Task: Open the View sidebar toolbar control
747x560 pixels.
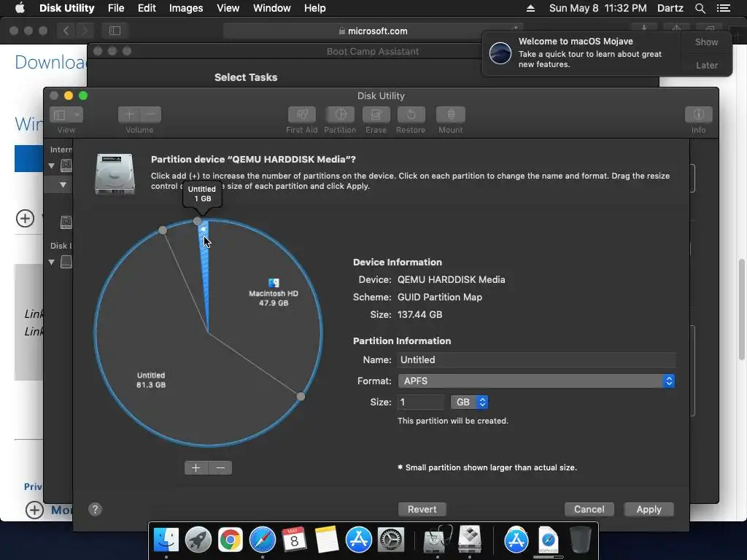Action: point(66,114)
